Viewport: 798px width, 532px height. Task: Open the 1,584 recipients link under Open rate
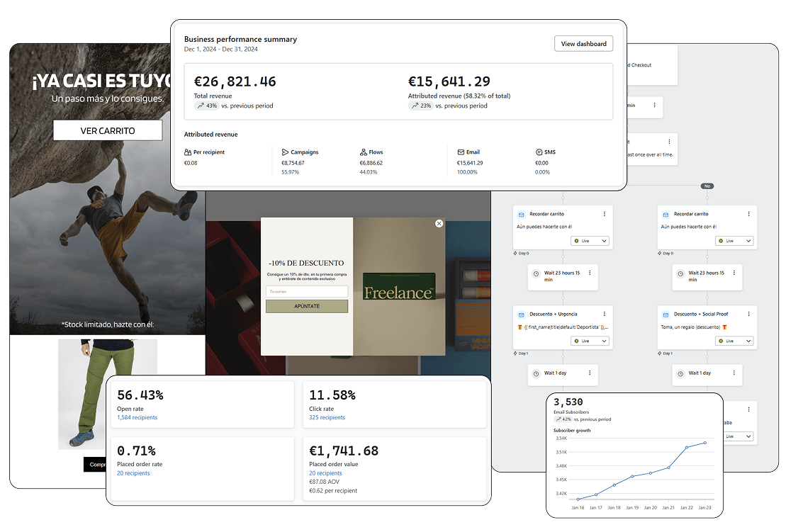(x=137, y=417)
